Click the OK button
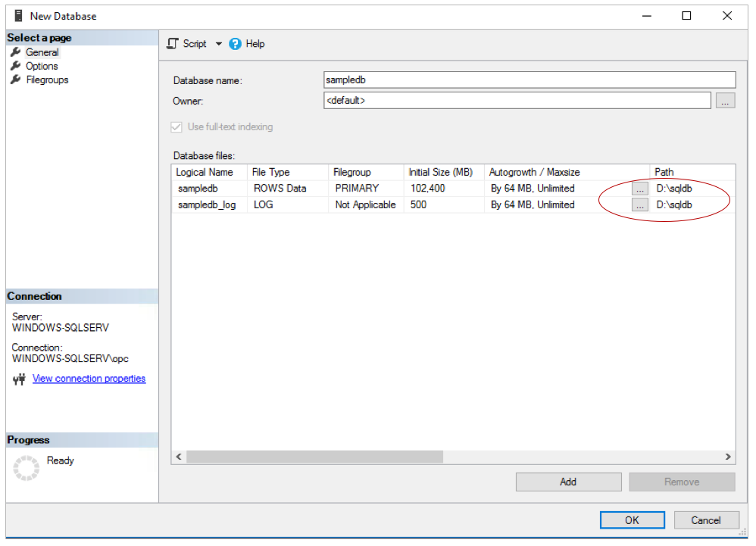The width and height of the screenshot is (756, 546). point(632,520)
